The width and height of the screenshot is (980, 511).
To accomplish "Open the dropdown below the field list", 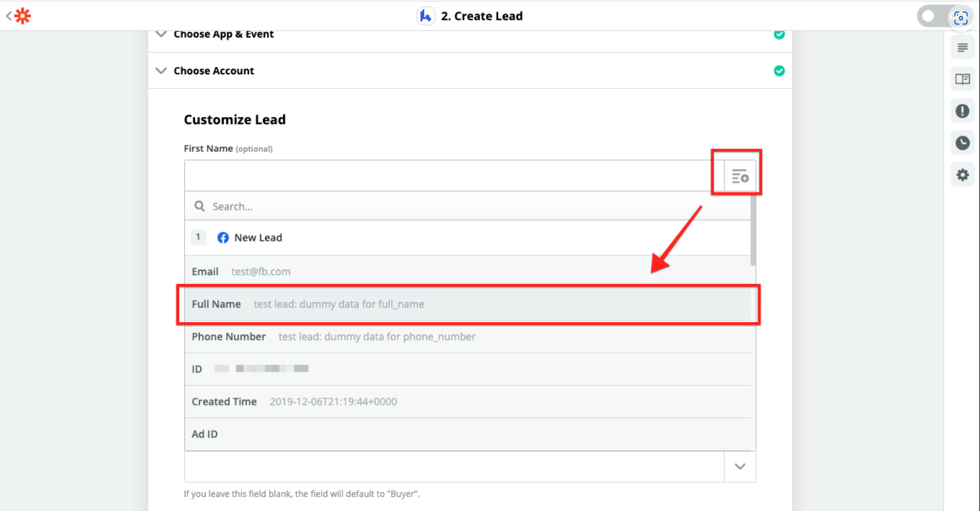I will [739, 466].
